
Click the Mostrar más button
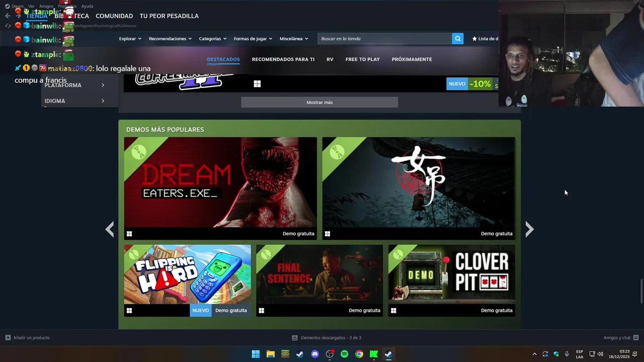click(x=319, y=102)
